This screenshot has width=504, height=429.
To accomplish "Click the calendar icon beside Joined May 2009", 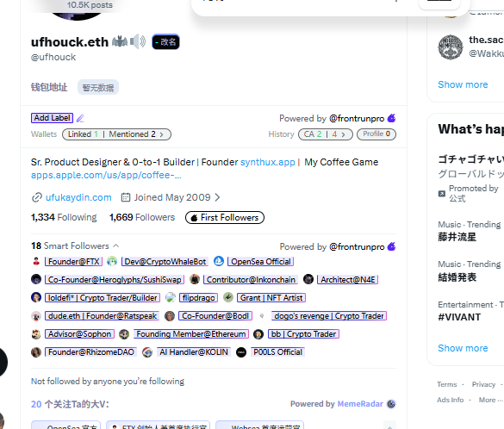I will pos(126,197).
